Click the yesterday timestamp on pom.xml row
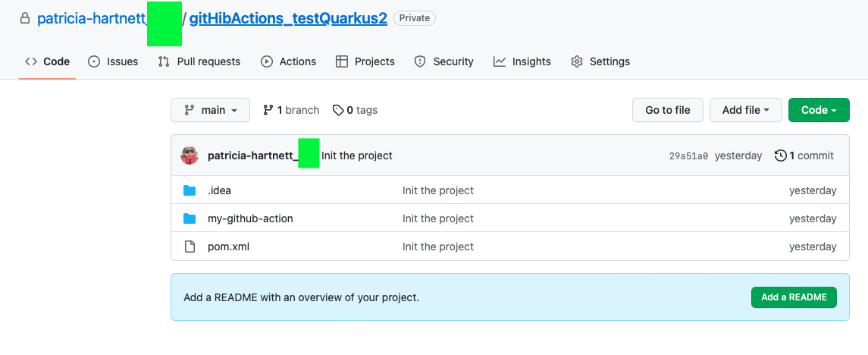The width and height of the screenshot is (868, 355). click(x=813, y=247)
